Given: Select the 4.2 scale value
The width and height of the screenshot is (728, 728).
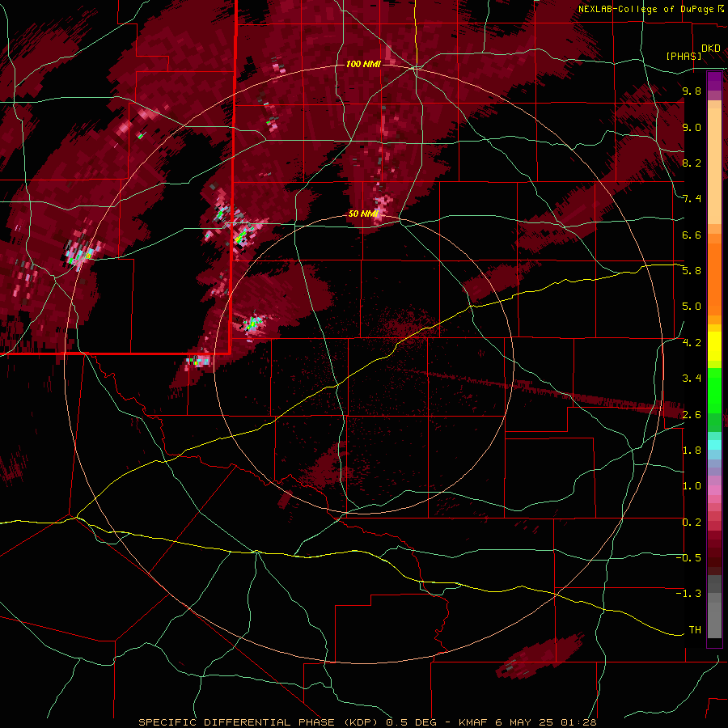Looking at the screenshot, I should [x=692, y=343].
